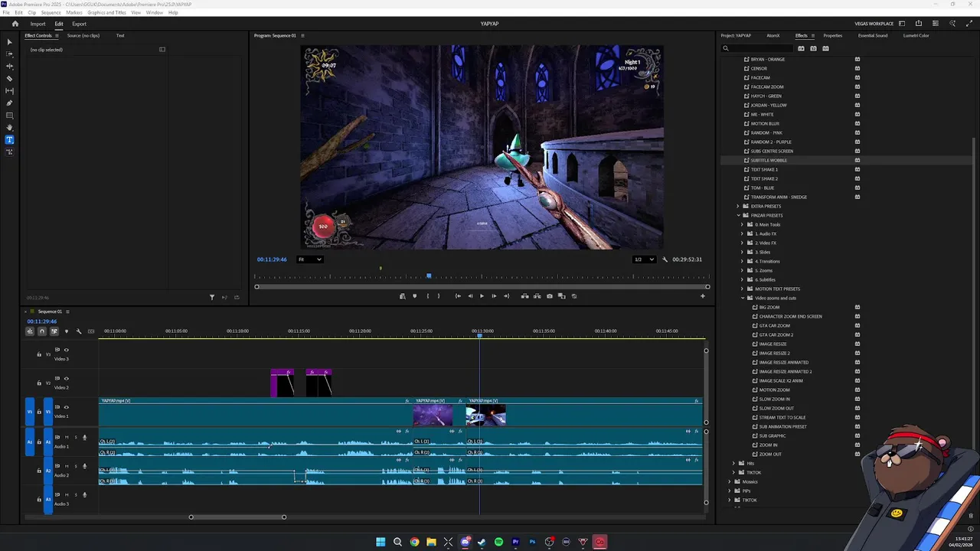Click Effects panel search field
Viewport: 980px width, 551px height.
pyautogui.click(x=756, y=48)
